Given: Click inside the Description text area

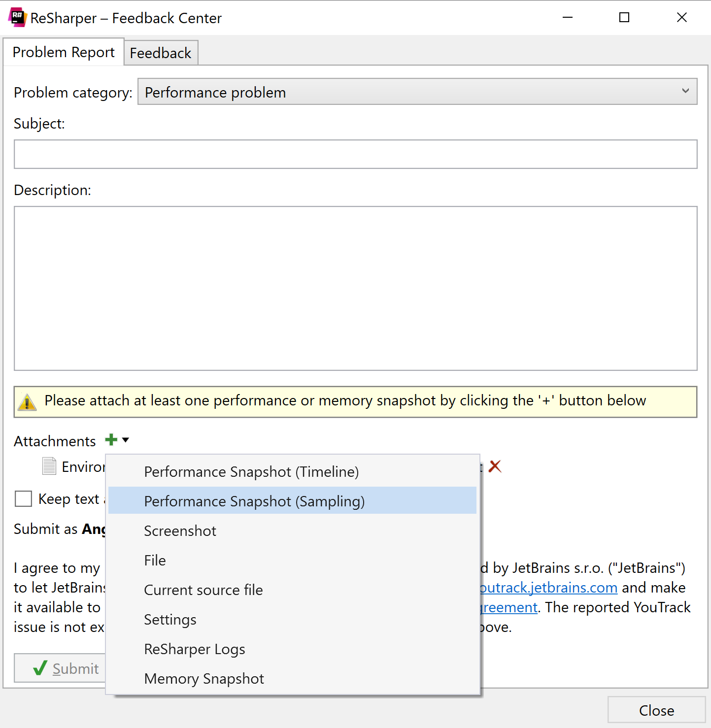Looking at the screenshot, I should 355,288.
